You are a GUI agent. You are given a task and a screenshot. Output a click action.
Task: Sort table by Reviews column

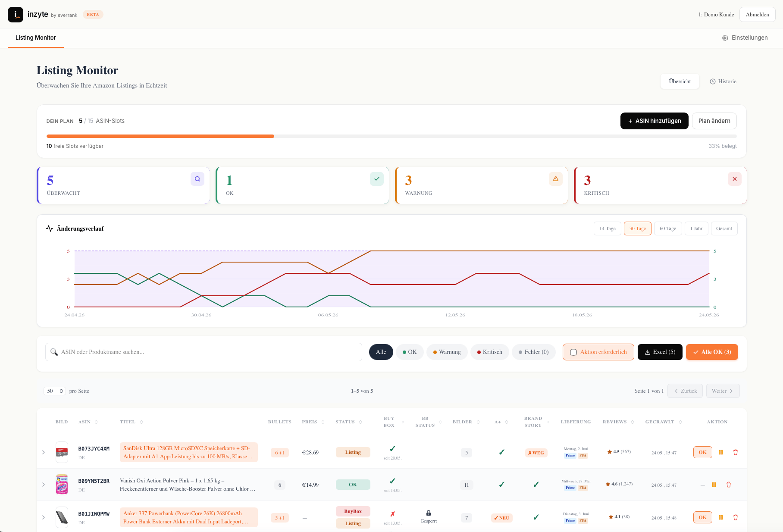click(x=618, y=422)
